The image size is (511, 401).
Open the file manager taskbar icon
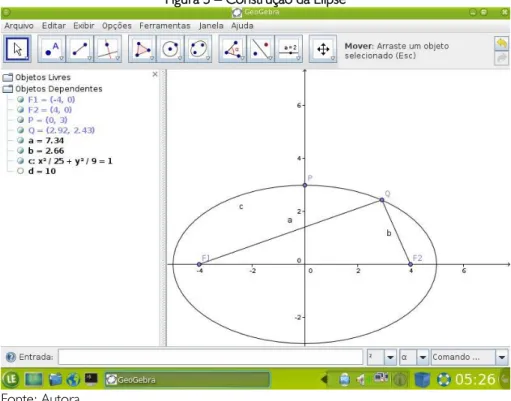pyautogui.click(x=55, y=379)
